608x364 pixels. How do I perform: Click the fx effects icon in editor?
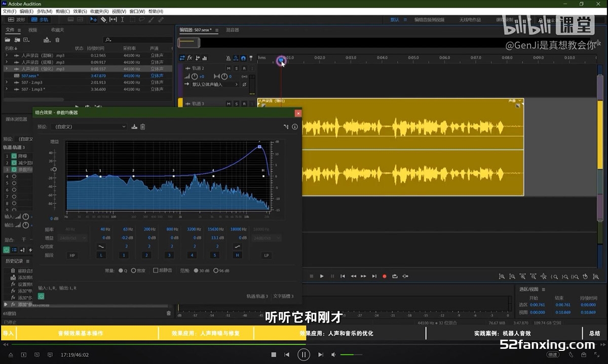[189, 58]
